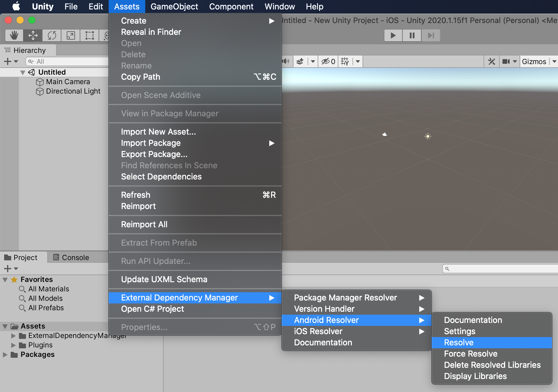Open the Help menu
This screenshot has height=392, width=558.
pos(315,6)
